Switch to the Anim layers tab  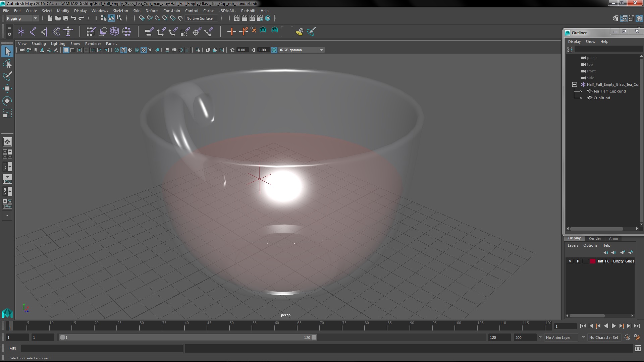point(613,238)
